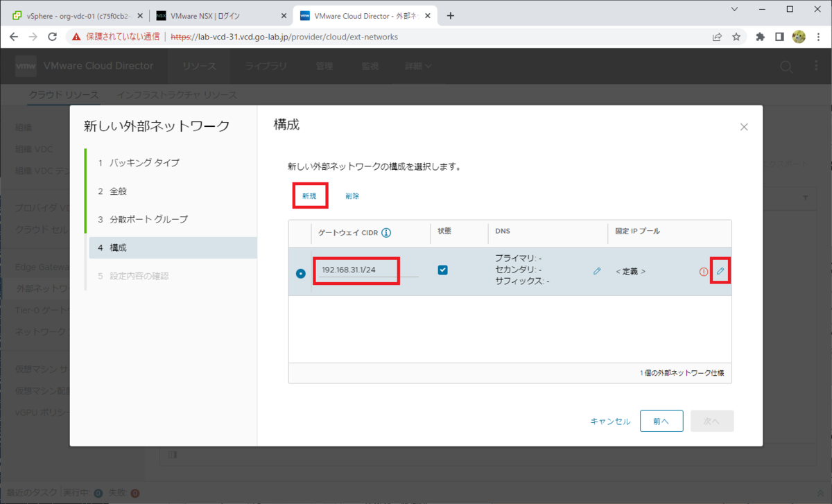Image resolution: width=832 pixels, height=504 pixels.
Task: Open the Cloud Director search icon
Action: pyautogui.click(x=786, y=66)
